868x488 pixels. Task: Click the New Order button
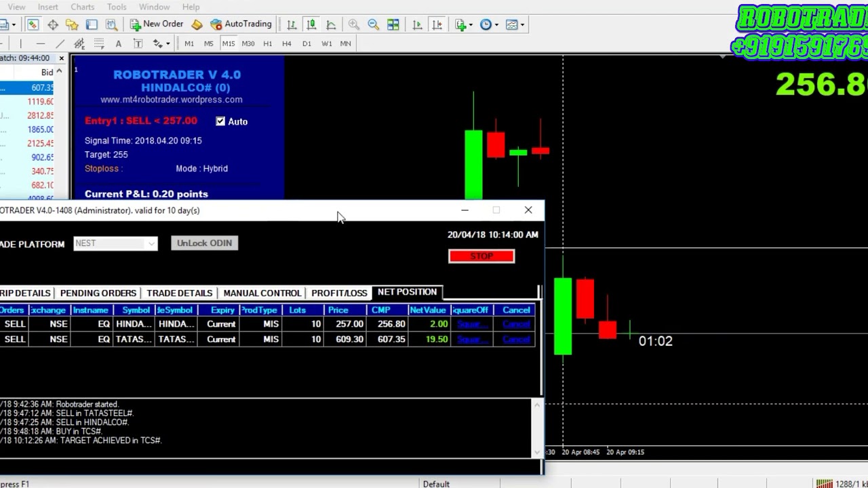pos(157,24)
